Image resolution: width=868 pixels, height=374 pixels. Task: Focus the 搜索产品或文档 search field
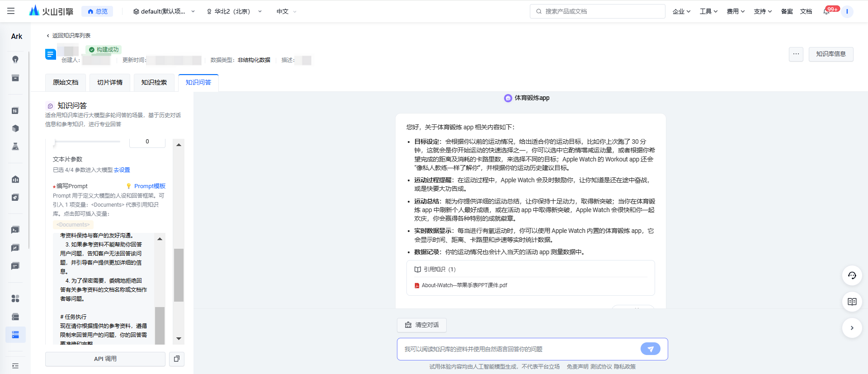[597, 11]
